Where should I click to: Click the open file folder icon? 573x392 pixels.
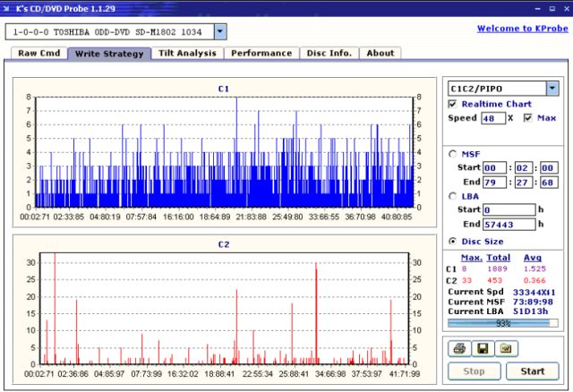coord(506,348)
